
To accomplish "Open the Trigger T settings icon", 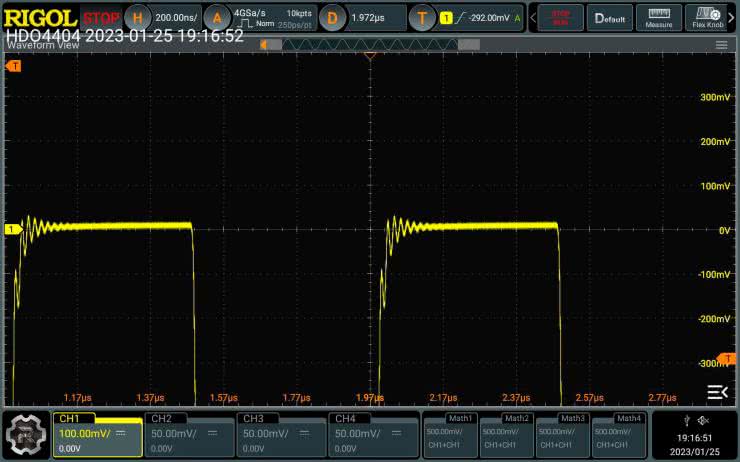I will (424, 17).
